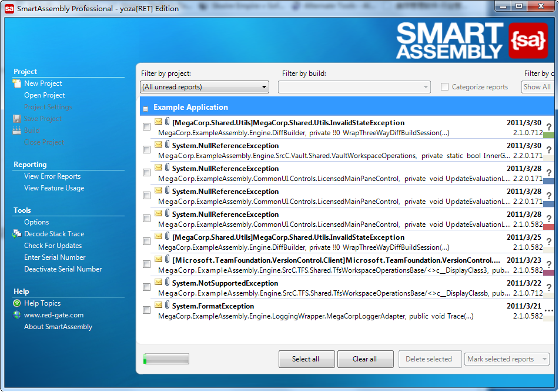Check the box for System.FormatException report

coord(146,310)
